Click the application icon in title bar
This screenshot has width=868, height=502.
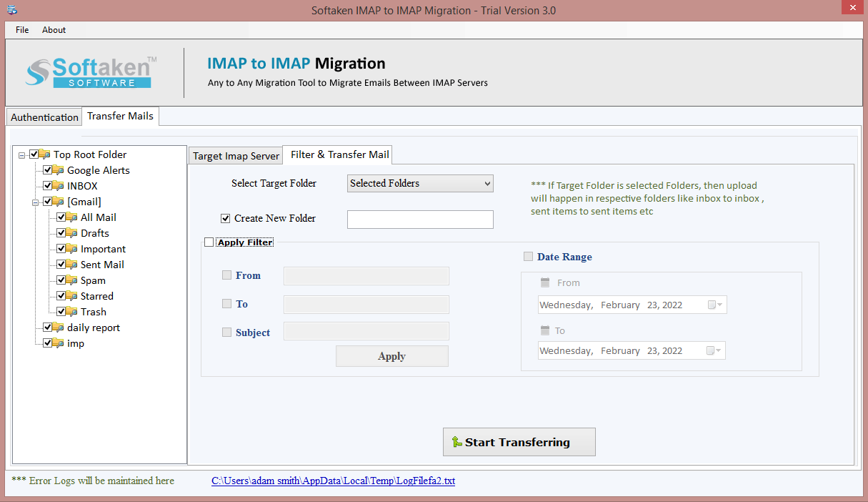coord(12,10)
